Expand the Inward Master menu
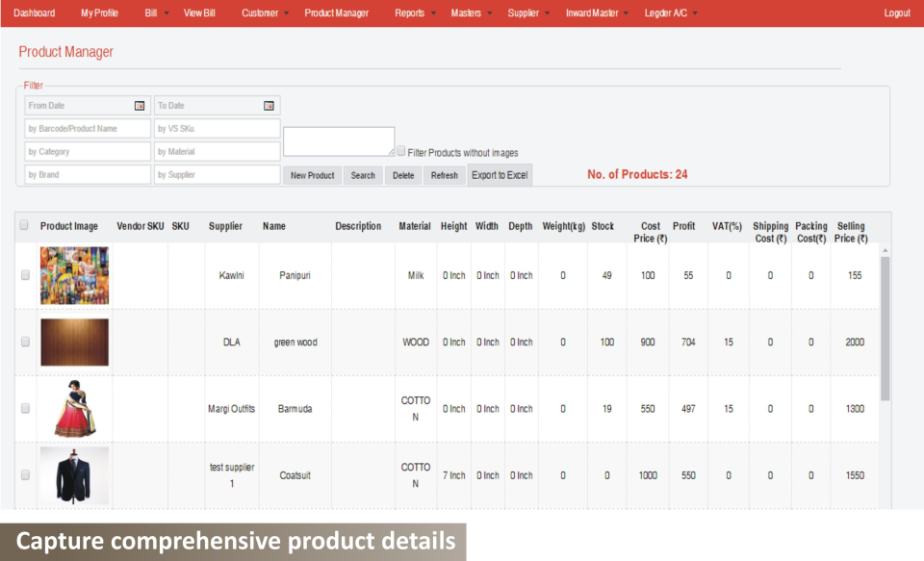The height and width of the screenshot is (561, 924). [591, 13]
